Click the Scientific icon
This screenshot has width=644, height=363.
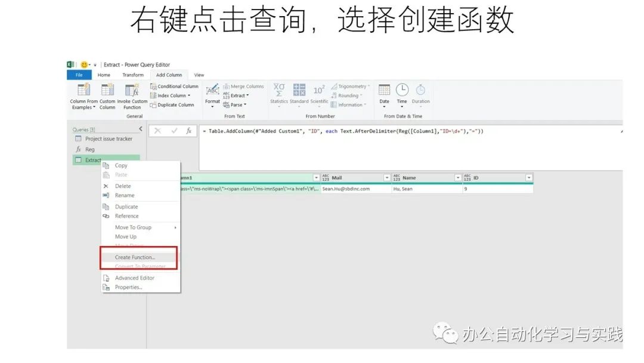[x=319, y=90]
